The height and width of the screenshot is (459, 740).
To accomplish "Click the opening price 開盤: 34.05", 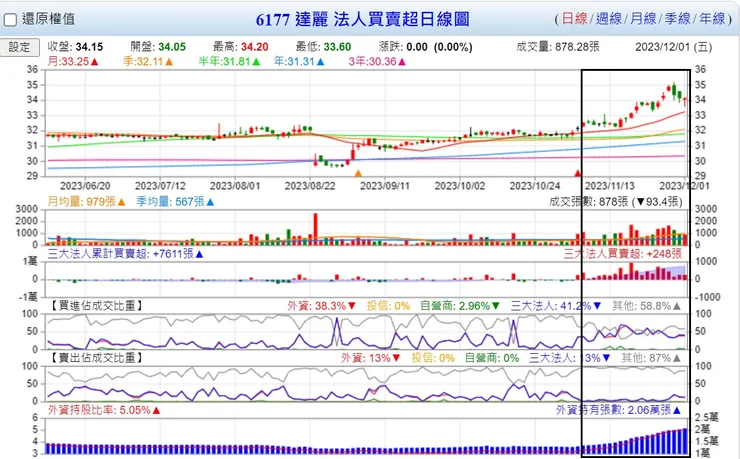I will click(x=158, y=47).
